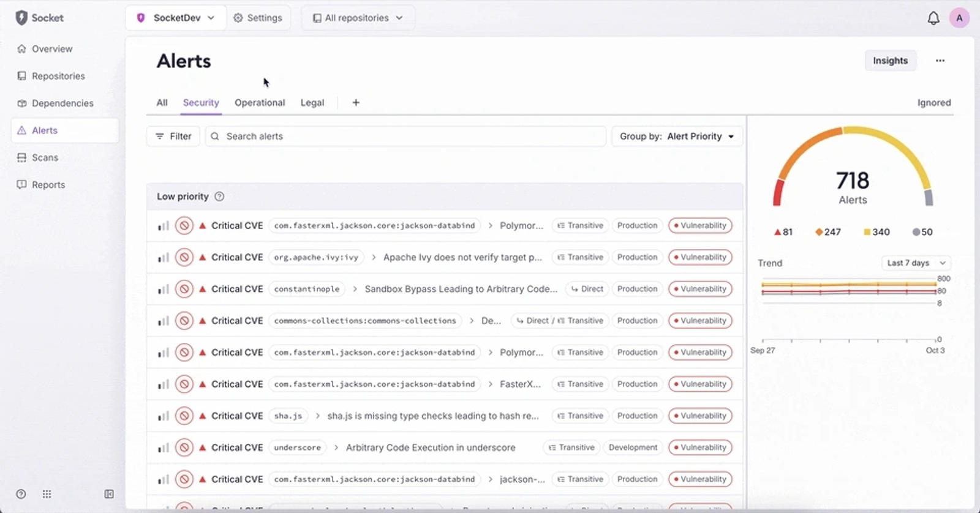This screenshot has width=980, height=513.
Task: Click the user avatar A icon
Action: tap(959, 18)
